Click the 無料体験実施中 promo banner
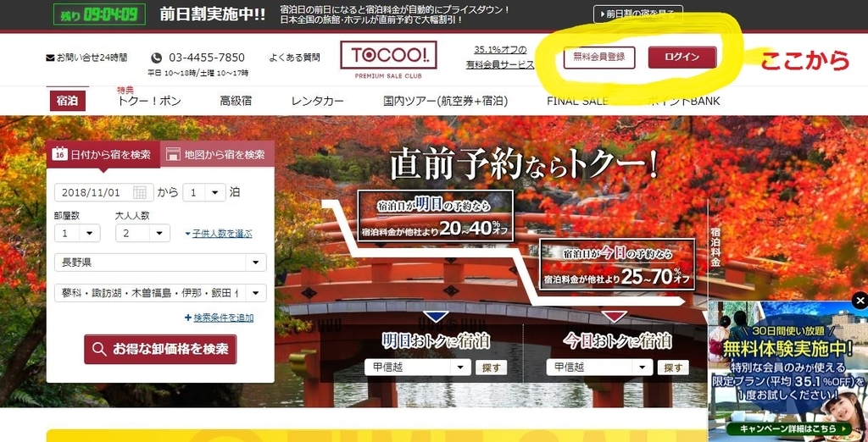This screenshot has height=442, width=868. [788, 371]
